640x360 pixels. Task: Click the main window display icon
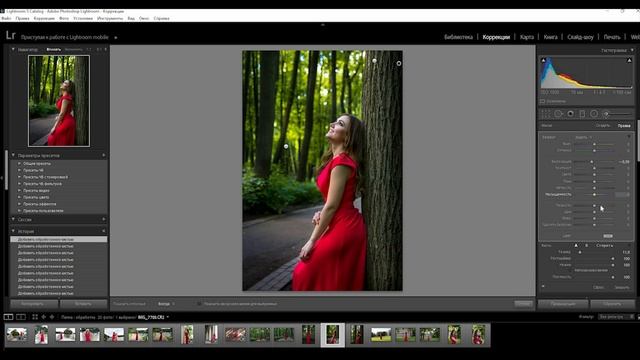tap(8, 317)
